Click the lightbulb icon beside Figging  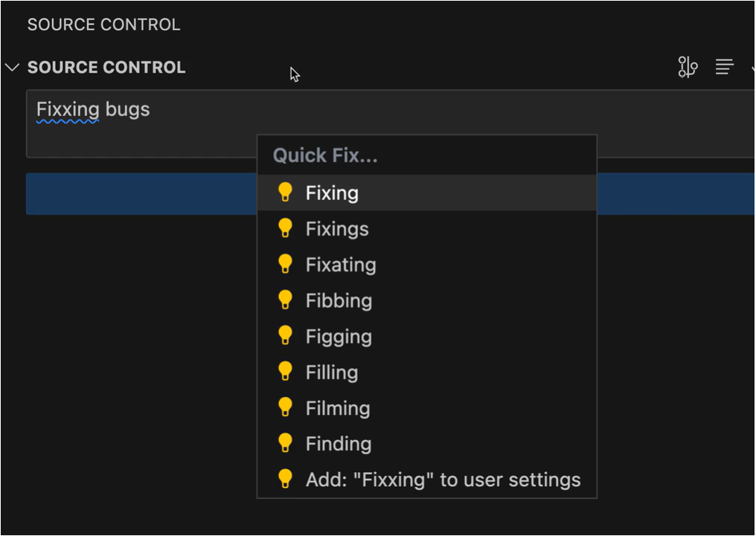coord(285,336)
